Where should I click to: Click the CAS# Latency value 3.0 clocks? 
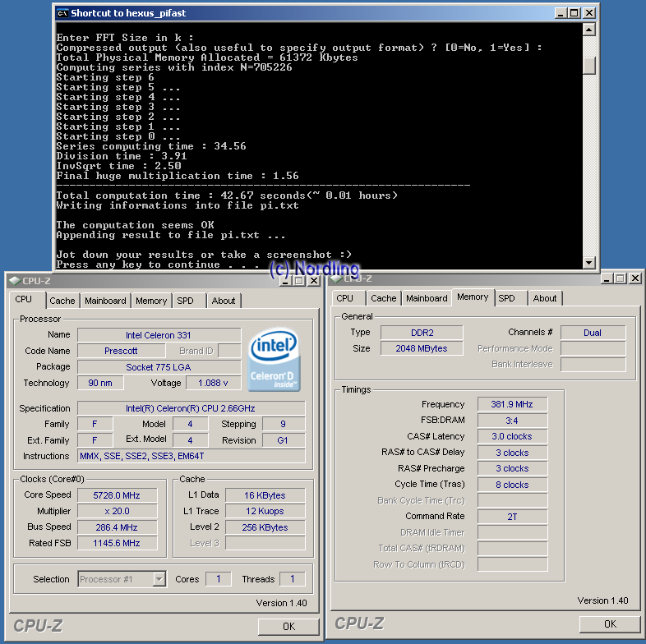click(513, 436)
